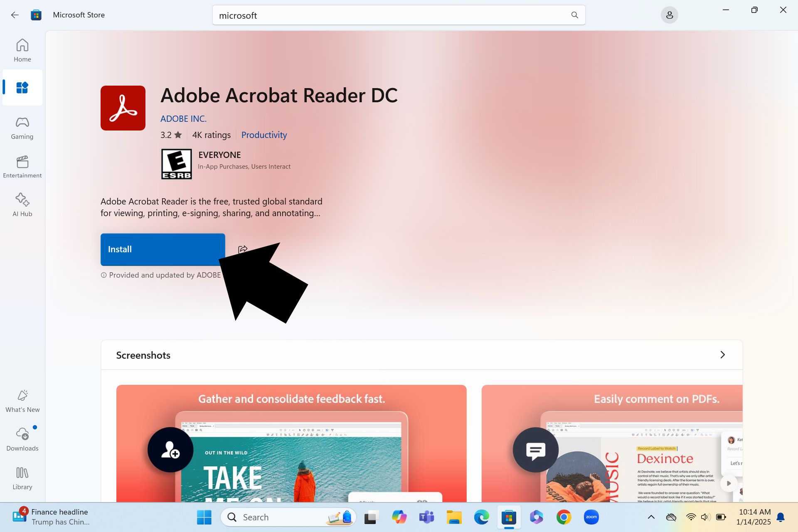The height and width of the screenshot is (532, 798).
Task: Open Google Chrome from the taskbar
Action: click(x=564, y=517)
